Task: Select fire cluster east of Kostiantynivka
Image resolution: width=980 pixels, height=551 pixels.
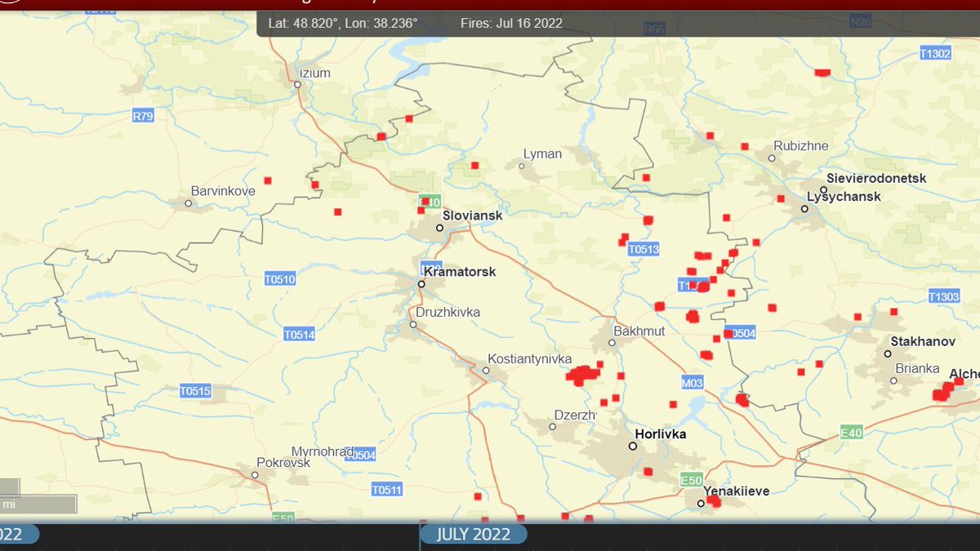Action: click(583, 375)
